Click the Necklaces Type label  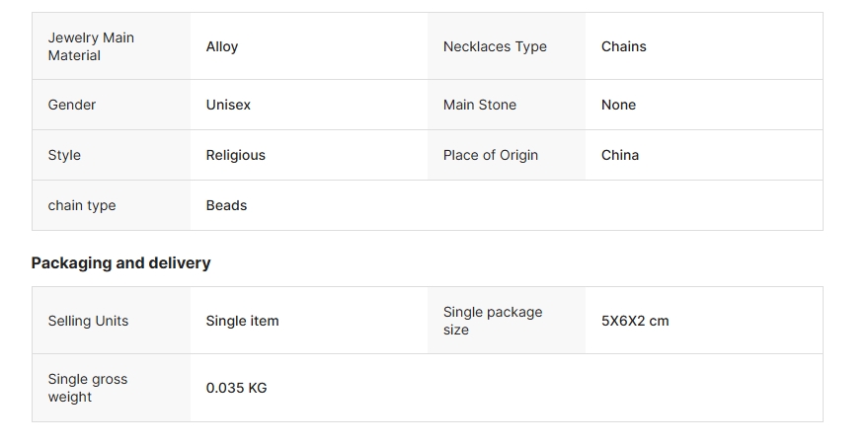(495, 46)
